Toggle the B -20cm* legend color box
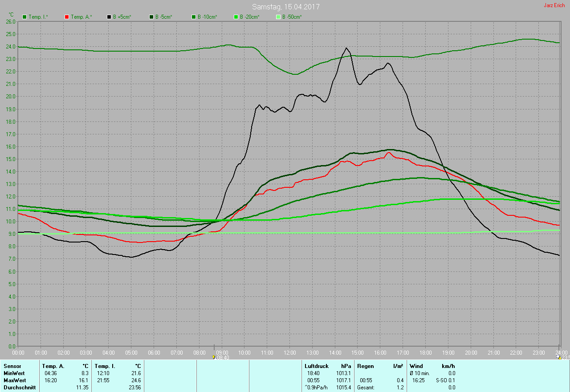Image resolution: width=570 pixels, height=392 pixels. 236,17
